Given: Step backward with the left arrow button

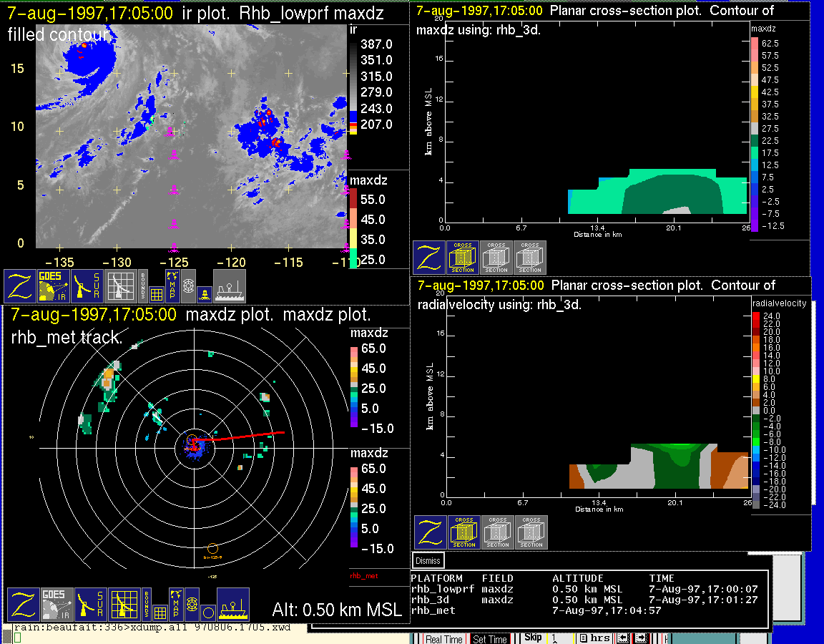Looking at the screenshot, I should (623, 638).
